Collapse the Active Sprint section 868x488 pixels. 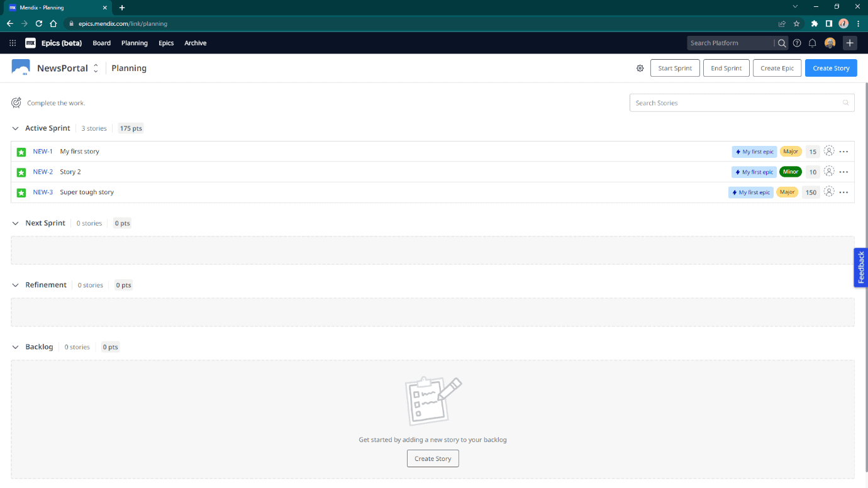(15, 128)
